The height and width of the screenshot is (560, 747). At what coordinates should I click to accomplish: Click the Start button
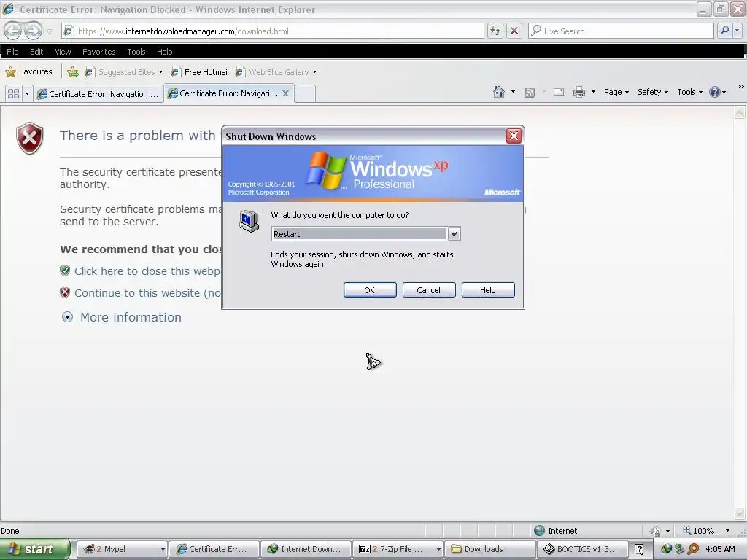pos(34,549)
